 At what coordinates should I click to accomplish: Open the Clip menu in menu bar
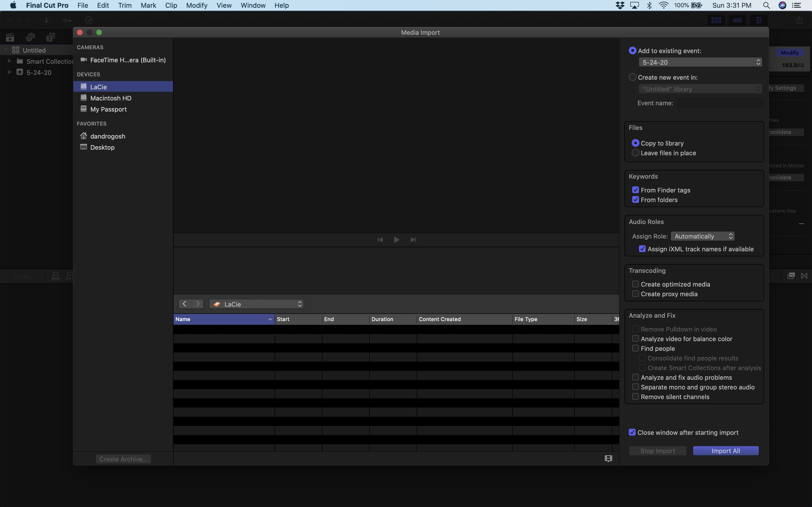(171, 5)
